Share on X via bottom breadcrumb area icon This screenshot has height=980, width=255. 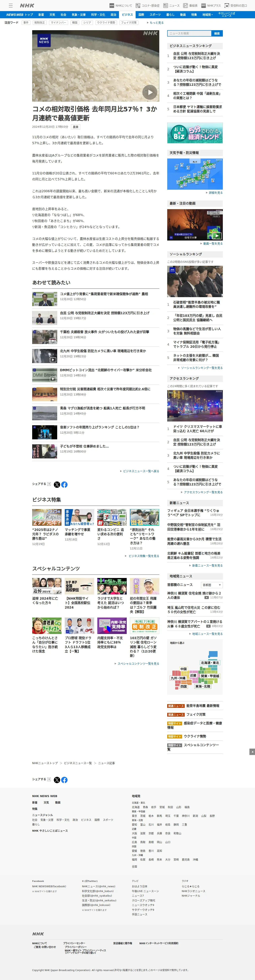[x=57, y=780]
